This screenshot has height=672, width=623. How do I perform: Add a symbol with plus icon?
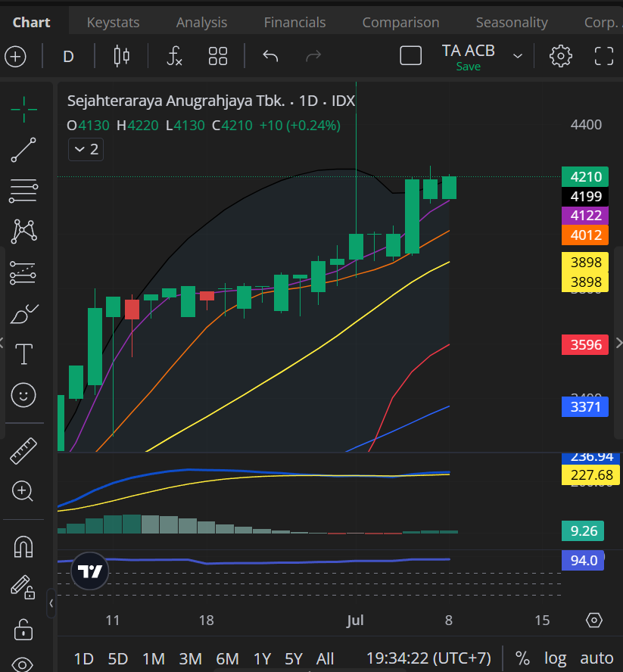[x=15, y=57]
